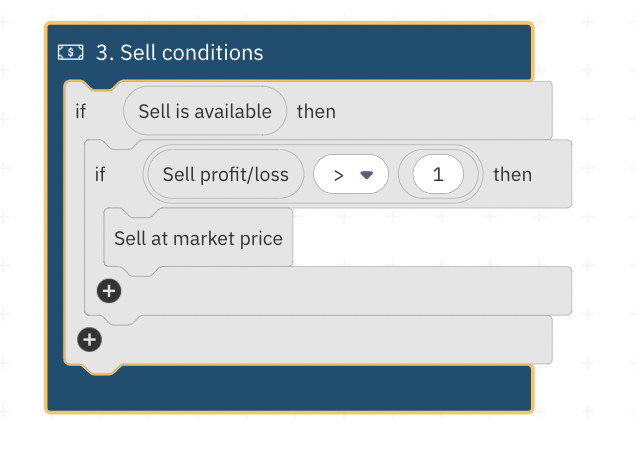Click the comparison block edge left of Sell profit/loss

click(148, 175)
